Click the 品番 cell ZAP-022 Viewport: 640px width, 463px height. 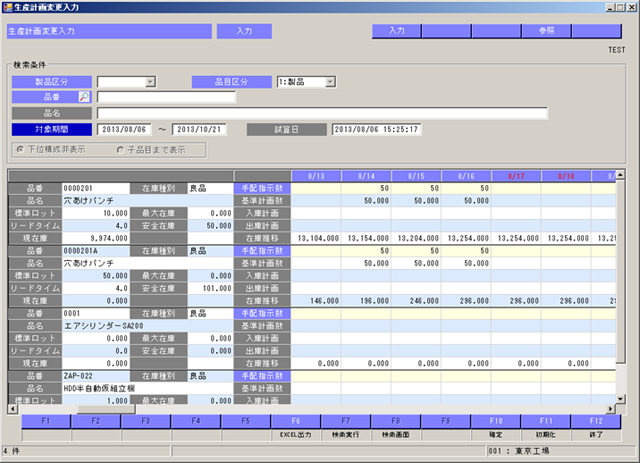[x=96, y=376]
